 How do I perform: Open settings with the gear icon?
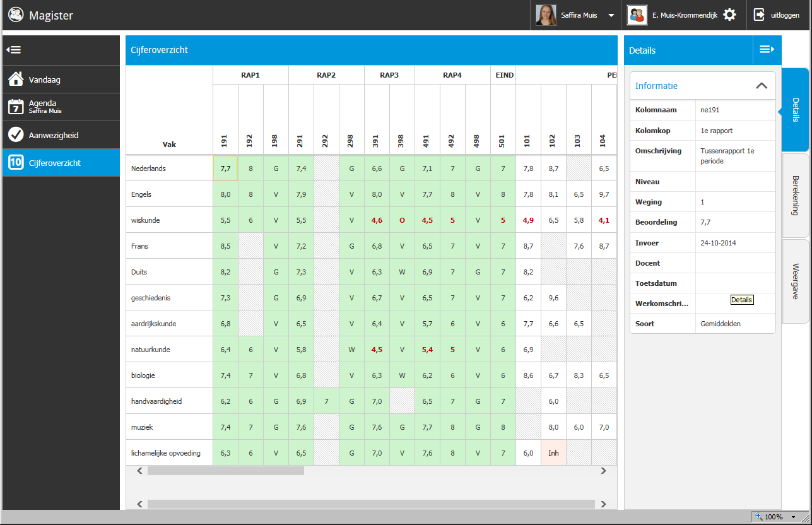(729, 15)
